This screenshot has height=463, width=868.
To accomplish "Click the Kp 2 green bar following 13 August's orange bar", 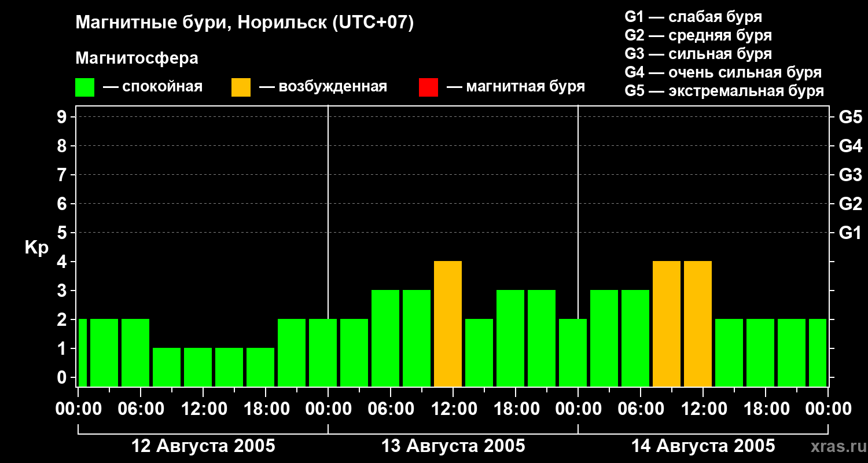I will tap(479, 353).
